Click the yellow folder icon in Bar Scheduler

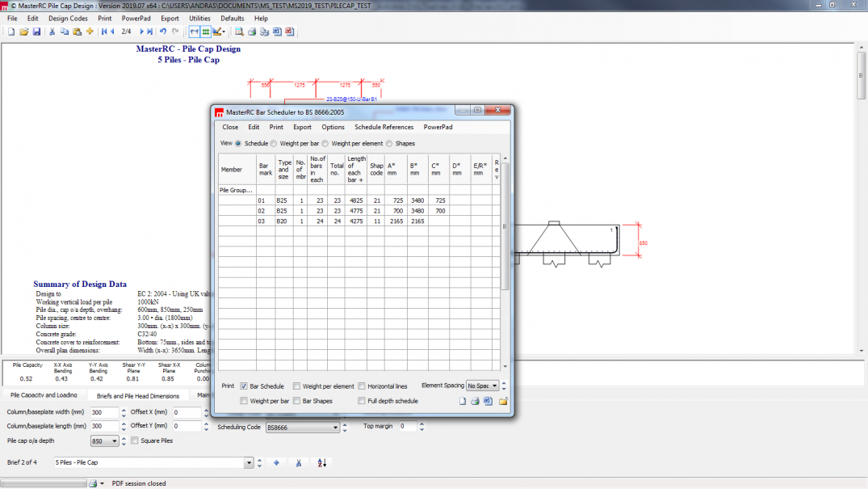(503, 401)
